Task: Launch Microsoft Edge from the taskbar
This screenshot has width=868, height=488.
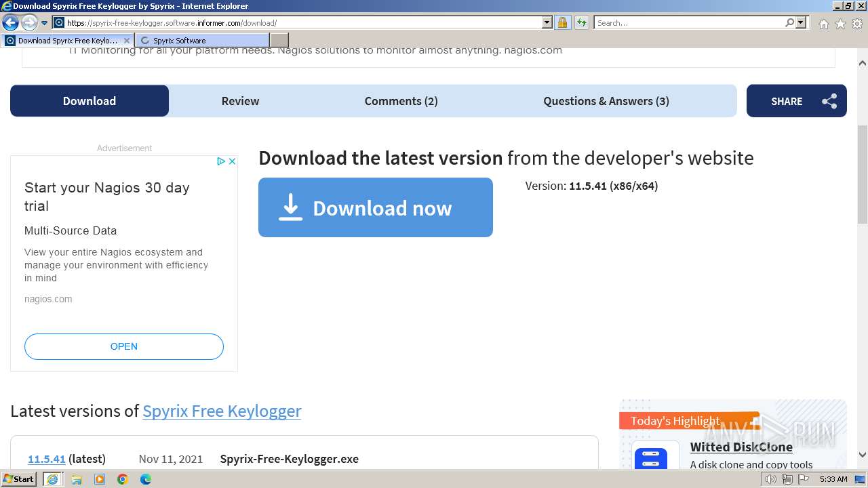Action: click(146, 479)
